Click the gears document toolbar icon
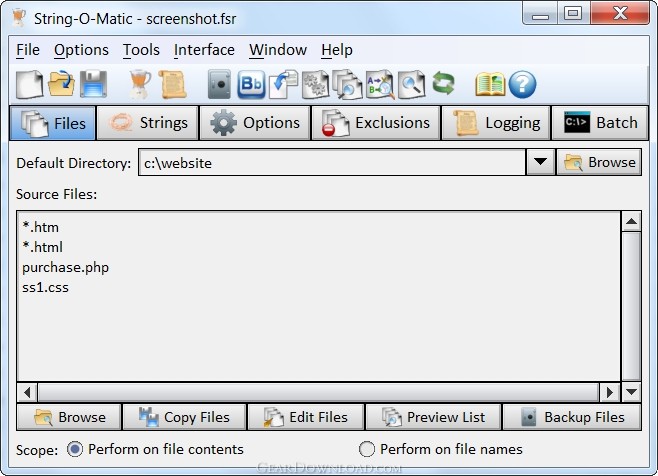 (316, 84)
